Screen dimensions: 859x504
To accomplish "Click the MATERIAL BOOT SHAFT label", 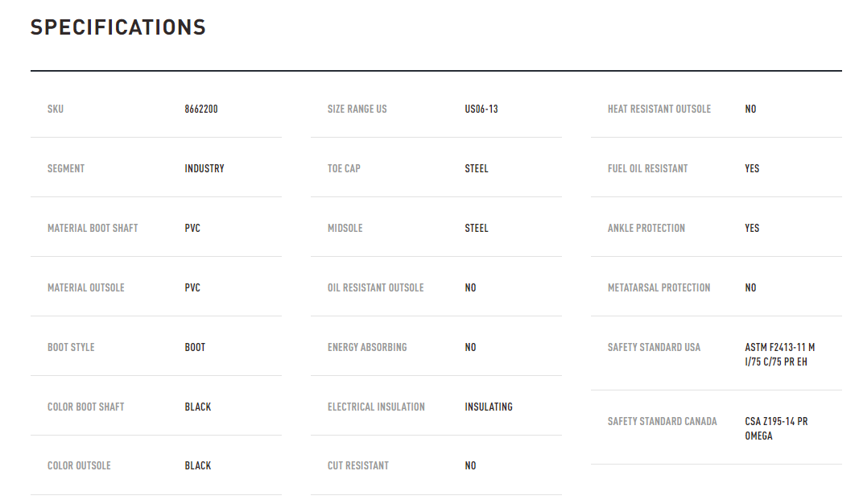I will point(93,228).
